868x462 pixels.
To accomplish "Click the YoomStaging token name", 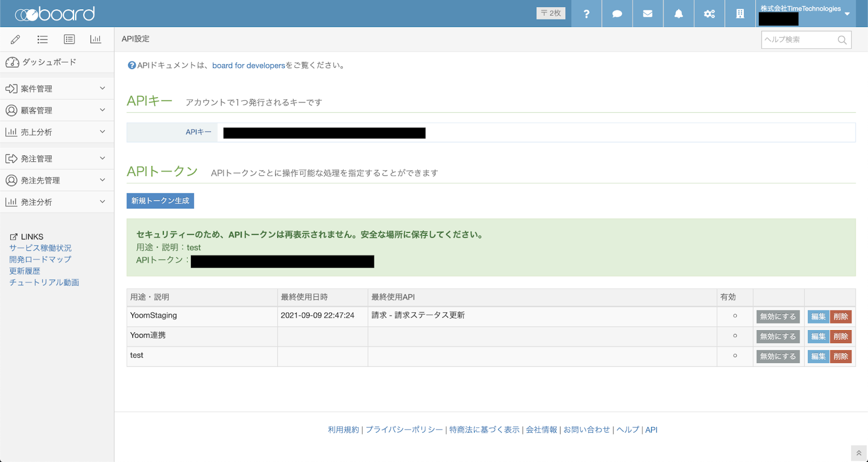I will pyautogui.click(x=154, y=315).
